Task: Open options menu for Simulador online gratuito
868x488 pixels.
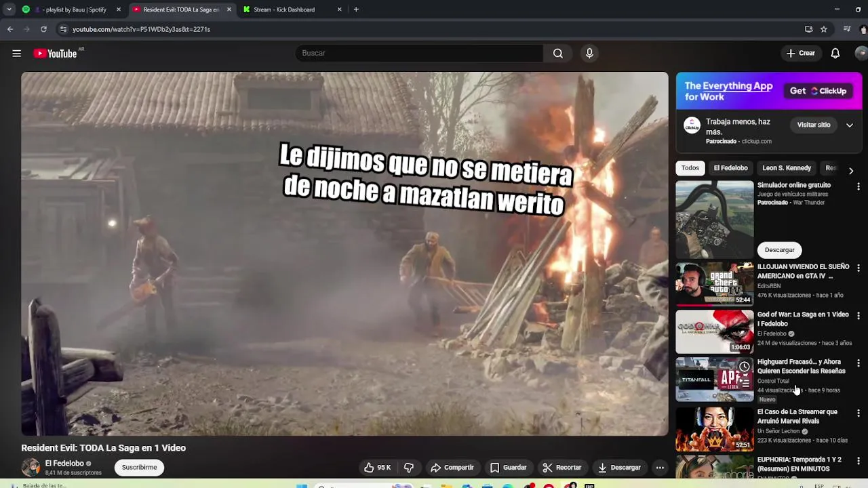Action: [859, 186]
